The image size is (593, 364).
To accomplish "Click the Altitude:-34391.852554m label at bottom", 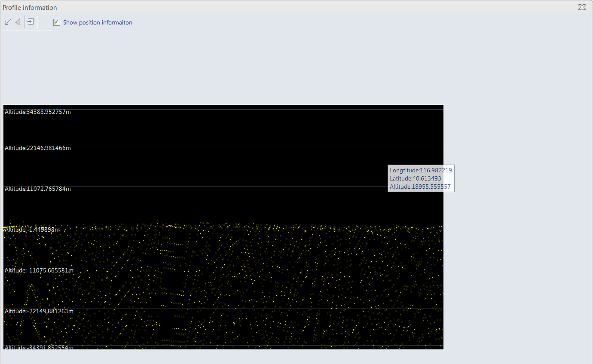I will click(x=39, y=347).
